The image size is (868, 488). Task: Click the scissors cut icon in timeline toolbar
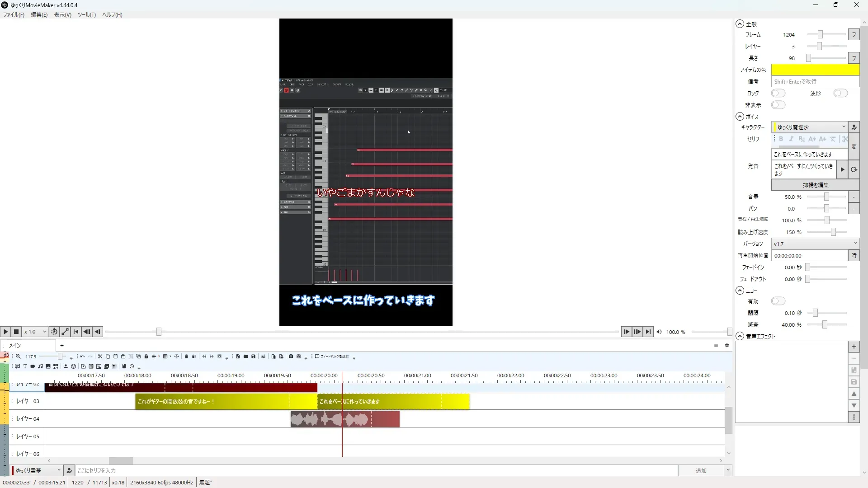coord(100,357)
